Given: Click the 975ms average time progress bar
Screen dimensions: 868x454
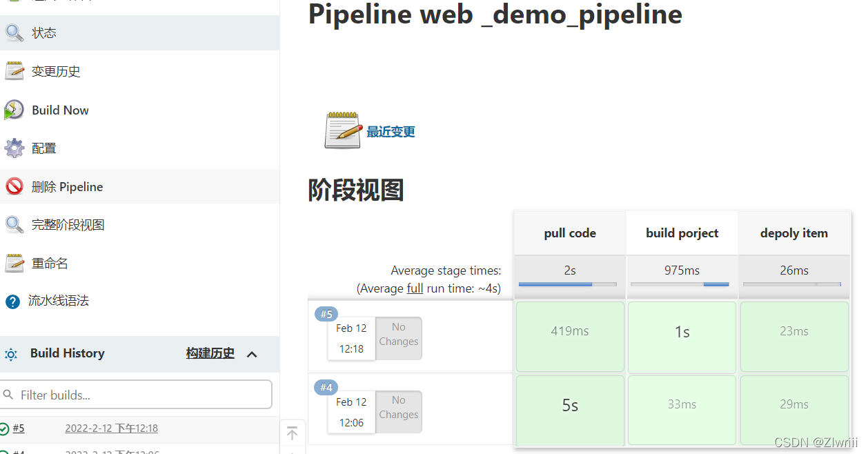Looking at the screenshot, I should [680, 284].
